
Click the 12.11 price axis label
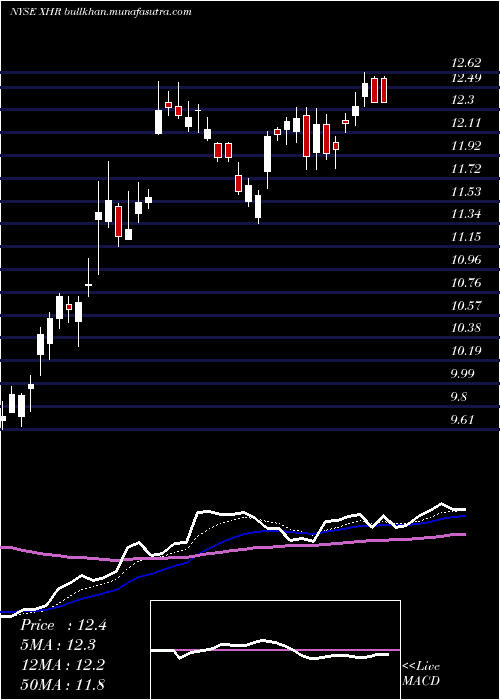[x=466, y=124]
